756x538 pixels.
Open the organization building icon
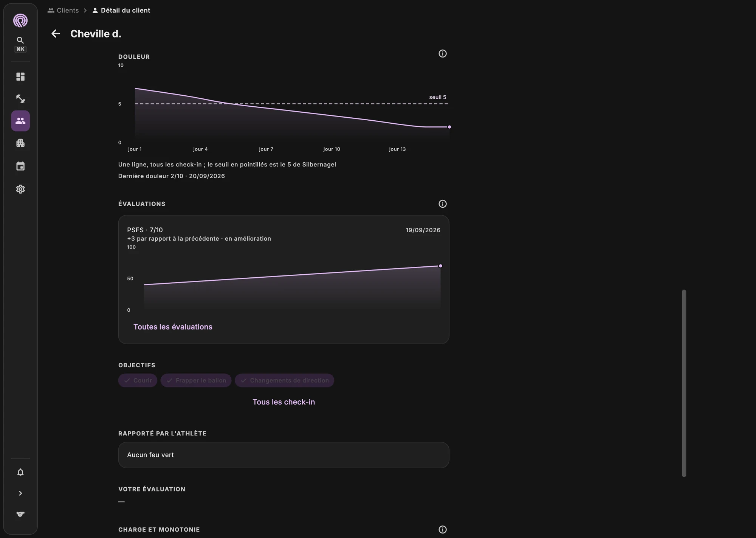tap(20, 143)
